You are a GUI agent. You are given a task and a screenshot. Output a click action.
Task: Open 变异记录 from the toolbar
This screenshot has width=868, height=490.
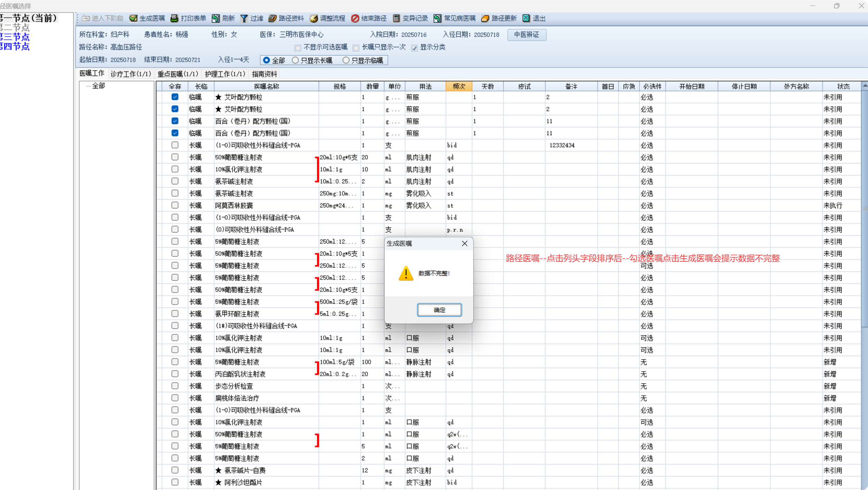pyautogui.click(x=396, y=18)
